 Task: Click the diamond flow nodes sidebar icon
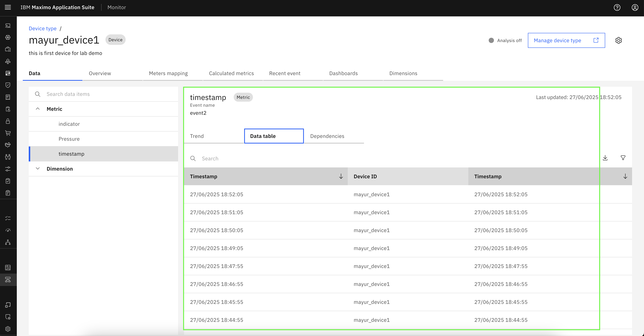8,61
